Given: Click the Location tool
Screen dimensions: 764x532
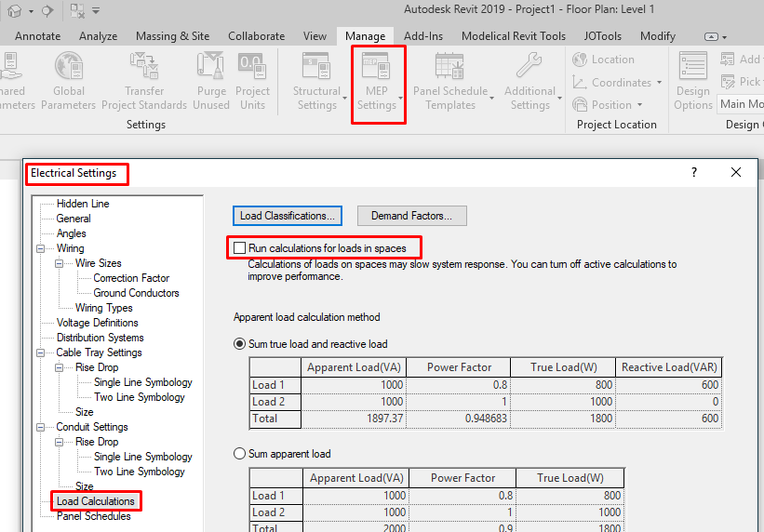Looking at the screenshot, I should coord(604,60).
